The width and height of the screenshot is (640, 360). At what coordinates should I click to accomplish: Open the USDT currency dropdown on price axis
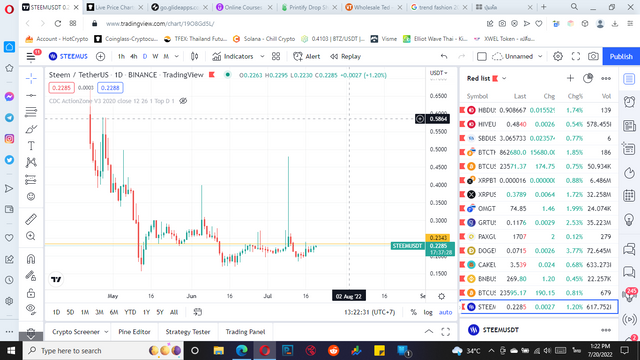point(438,73)
